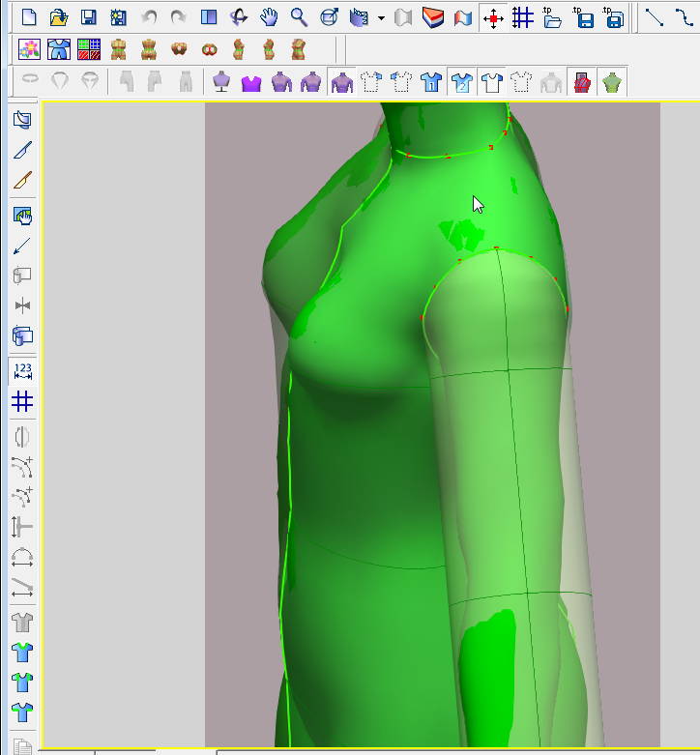Screen dimensions: 700x755
Task: Open the dropdown arrow beside the cube icon
Action: click(x=382, y=17)
